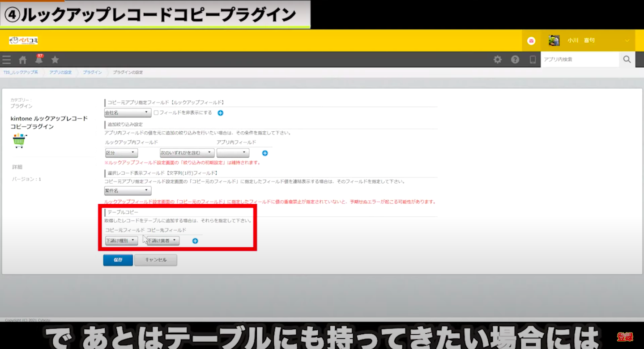644x349 pixels.
Task: Click the アプリ内検索 search field
Action: pos(580,60)
